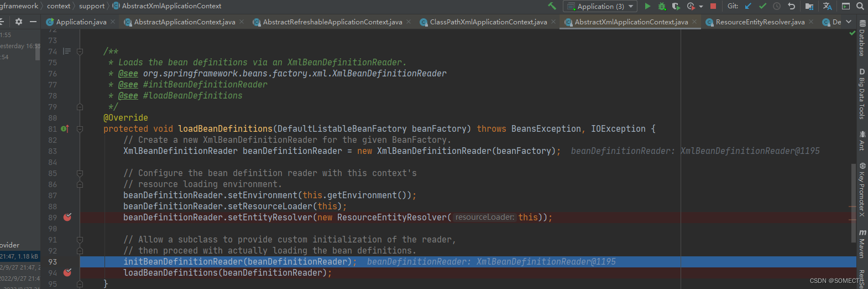The image size is (868, 289).
Task: Click 'support' in the breadcrumb path
Action: tap(92, 6)
